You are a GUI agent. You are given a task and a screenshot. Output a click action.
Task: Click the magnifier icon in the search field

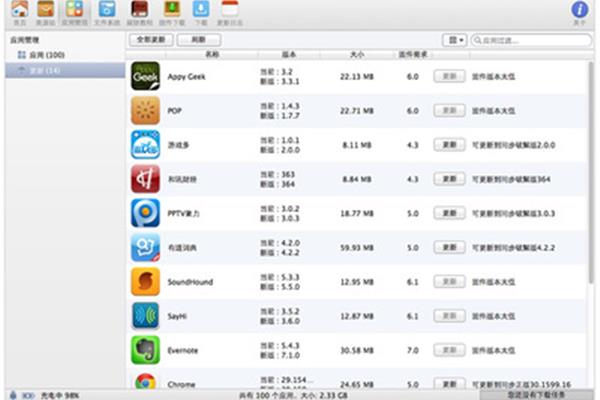point(477,40)
